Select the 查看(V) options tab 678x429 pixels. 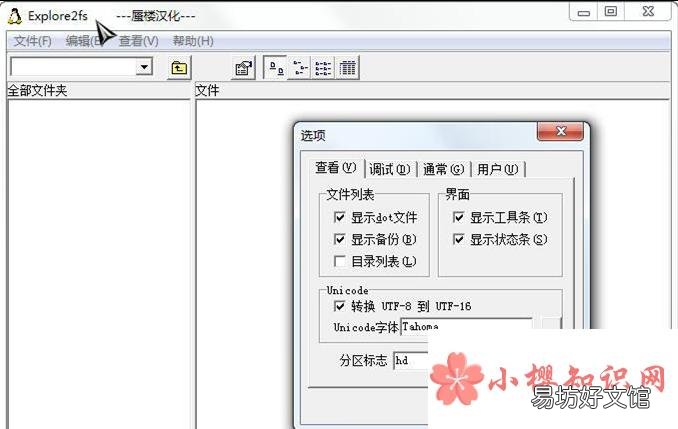[336, 167]
